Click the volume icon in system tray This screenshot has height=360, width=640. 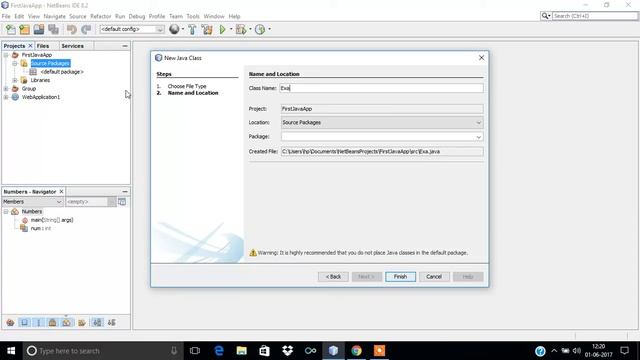[x=576, y=351]
